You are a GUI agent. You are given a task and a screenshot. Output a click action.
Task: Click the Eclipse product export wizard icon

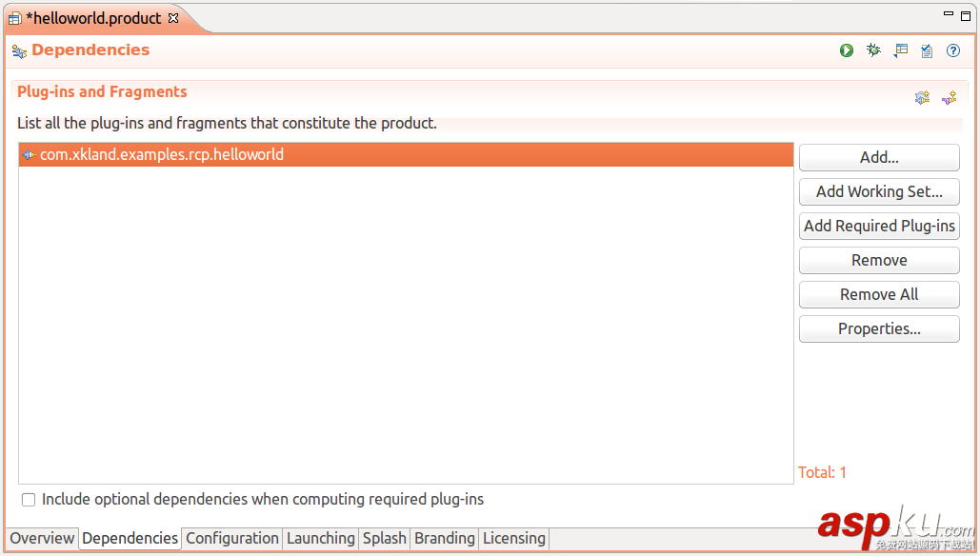900,50
